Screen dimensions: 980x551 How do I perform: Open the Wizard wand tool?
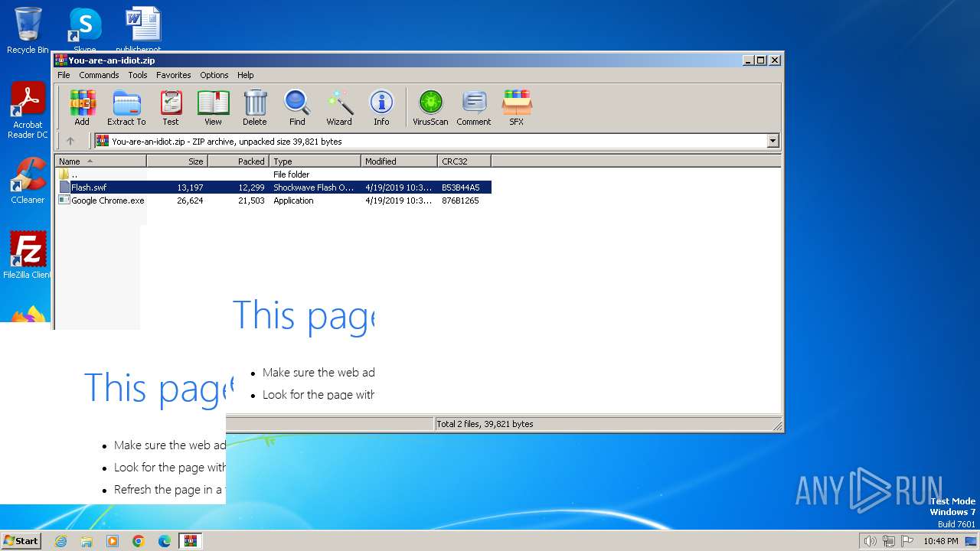point(339,107)
